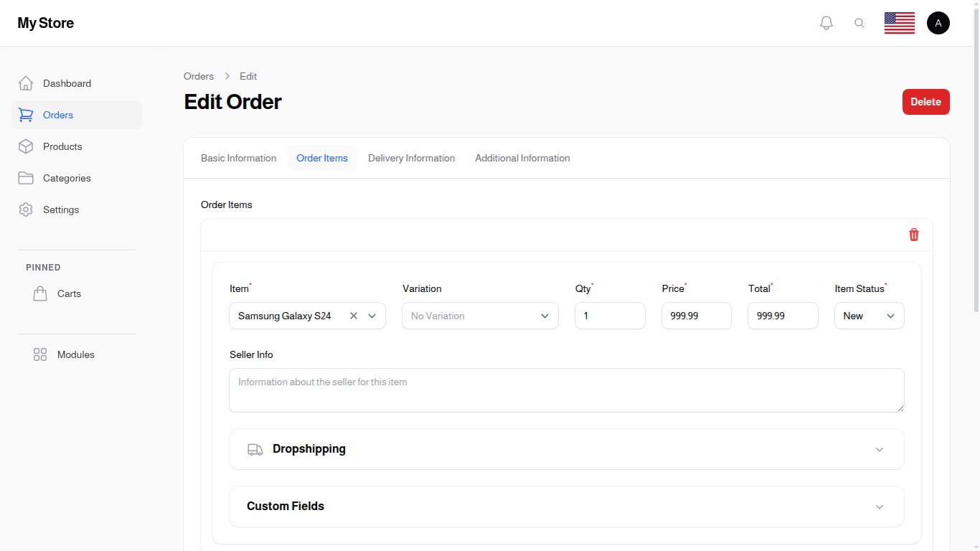This screenshot has height=551, width=980.
Task: Open the US flag language selector
Action: [x=899, y=22]
